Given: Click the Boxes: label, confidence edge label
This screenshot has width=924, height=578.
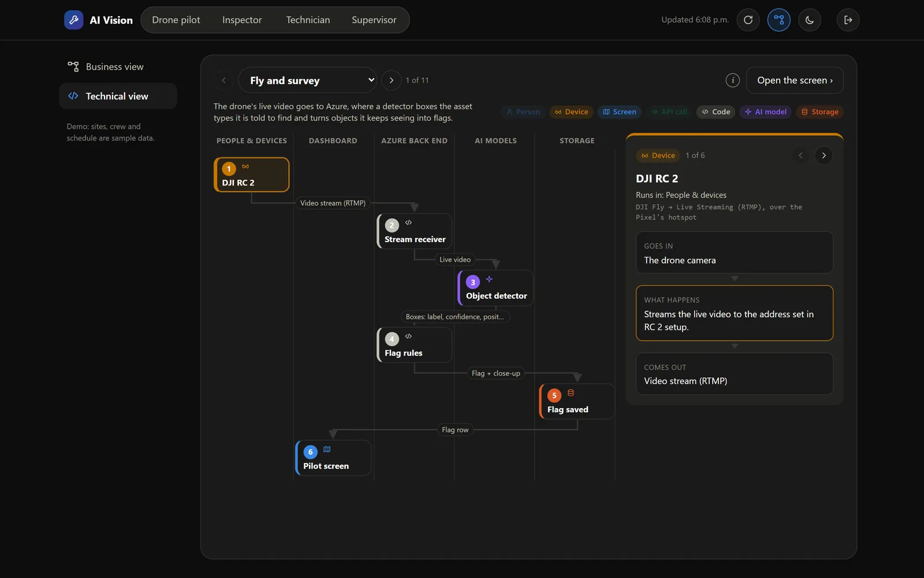Looking at the screenshot, I should 454,317.
